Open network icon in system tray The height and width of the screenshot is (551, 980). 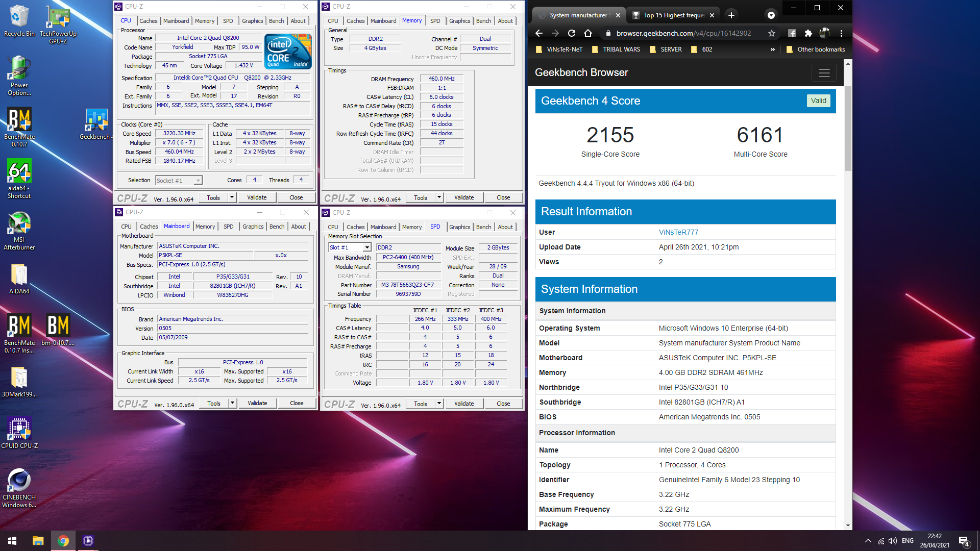(881, 541)
